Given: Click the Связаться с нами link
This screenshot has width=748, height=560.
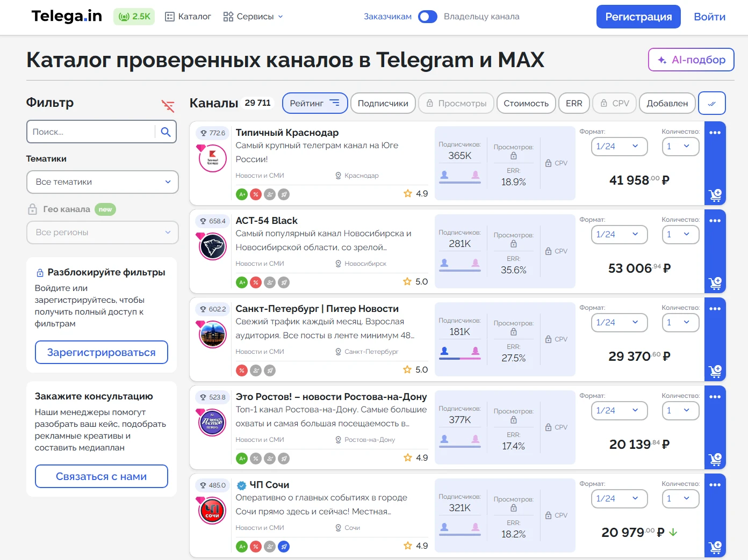Looking at the screenshot, I should click(101, 476).
